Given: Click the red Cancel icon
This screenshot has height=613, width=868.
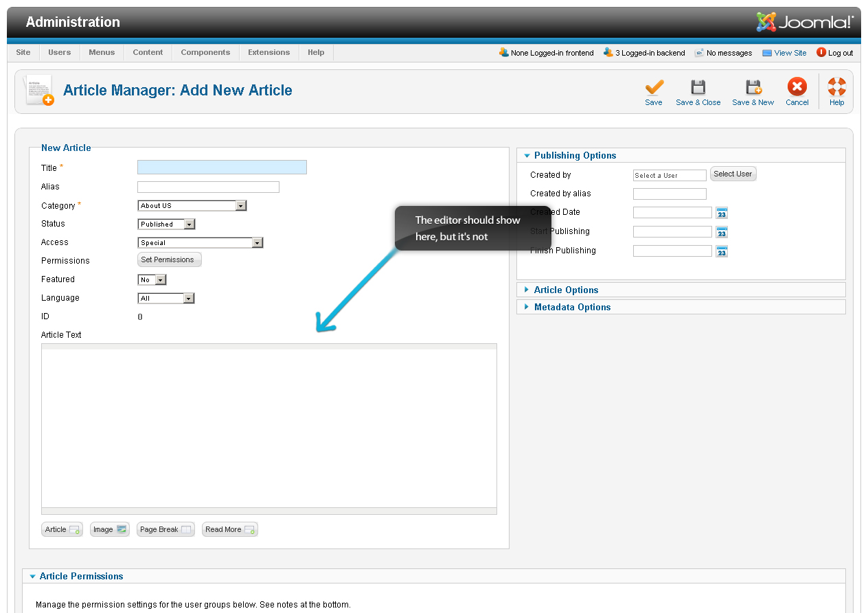Looking at the screenshot, I should (x=797, y=86).
